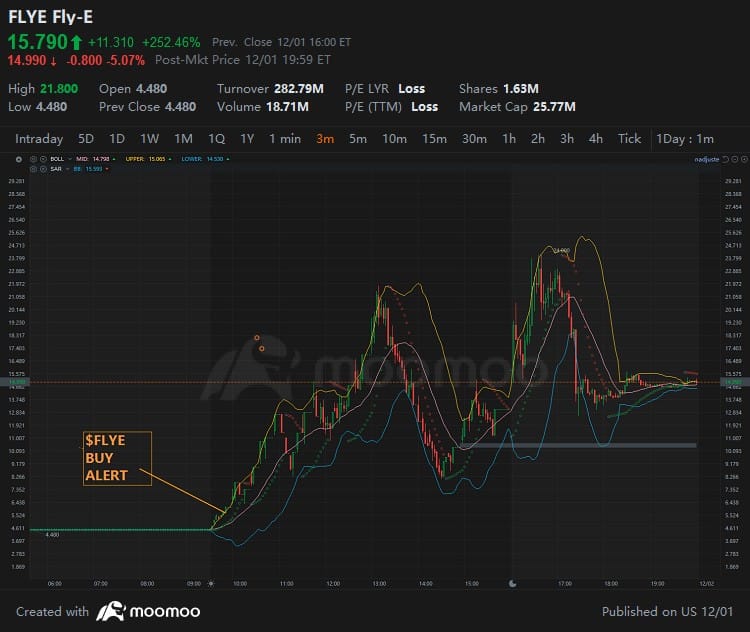Select the 1Day : 1m interval option
Image resolution: width=750 pixels, height=632 pixels.
685,139
